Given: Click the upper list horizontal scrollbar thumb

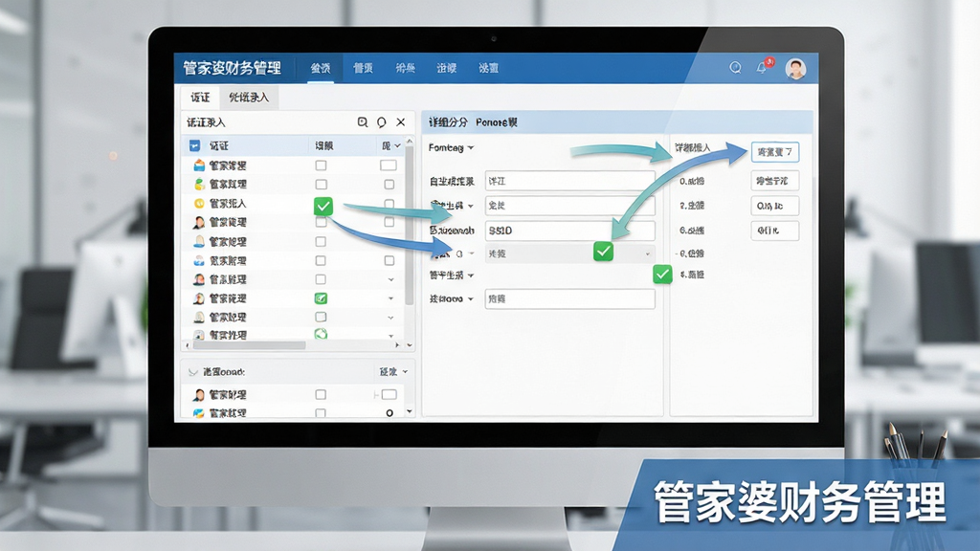Looking at the screenshot, I should [x=250, y=344].
